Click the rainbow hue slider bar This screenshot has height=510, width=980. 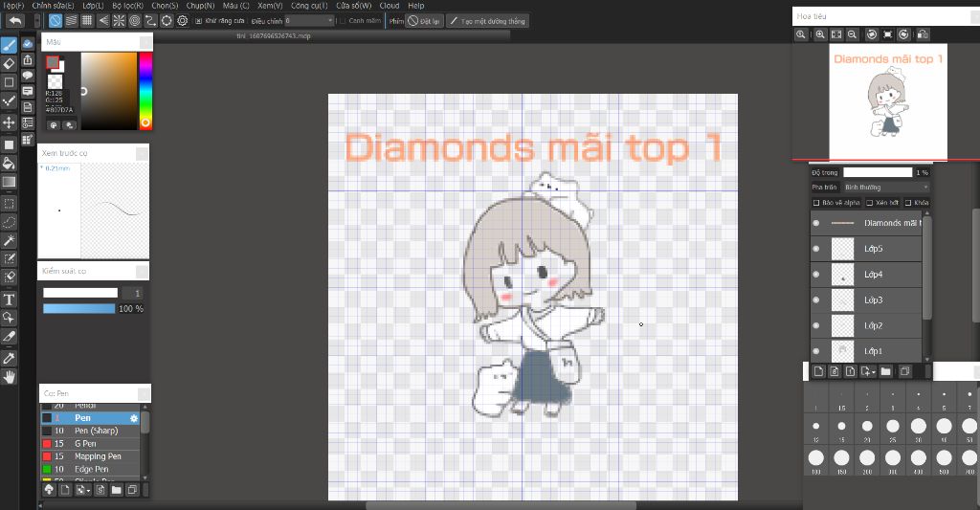click(x=145, y=91)
